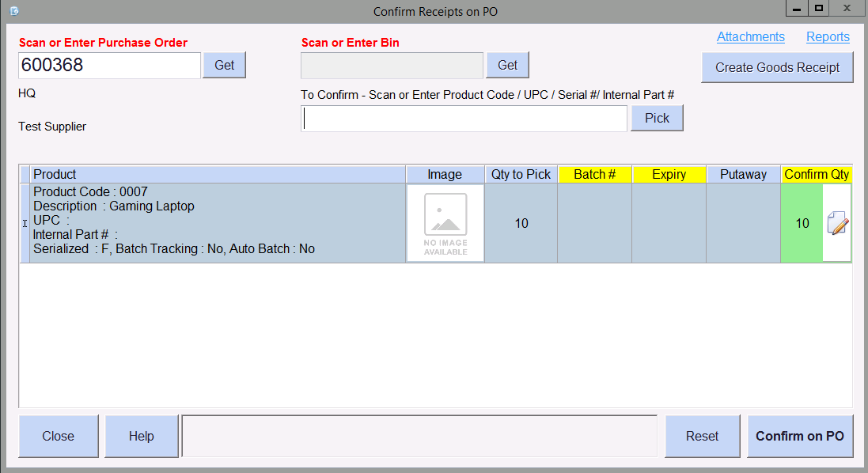Screen dimensions: 868x473
Task: Click the application icon in title bar
Action: click(13, 10)
